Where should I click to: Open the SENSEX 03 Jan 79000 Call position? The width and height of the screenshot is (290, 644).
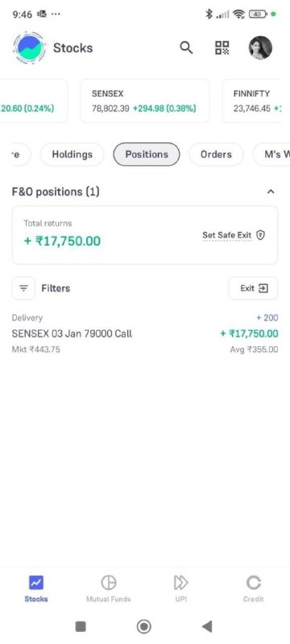[x=145, y=333]
